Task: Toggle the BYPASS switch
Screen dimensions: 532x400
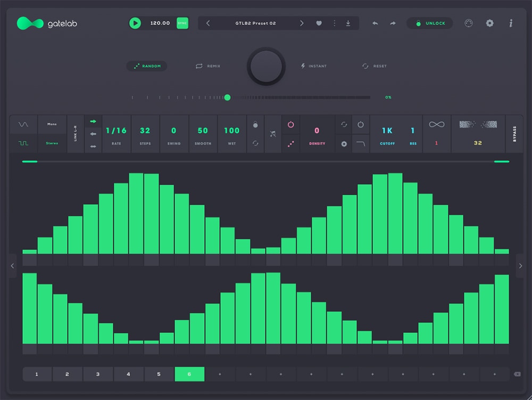Action: point(514,134)
